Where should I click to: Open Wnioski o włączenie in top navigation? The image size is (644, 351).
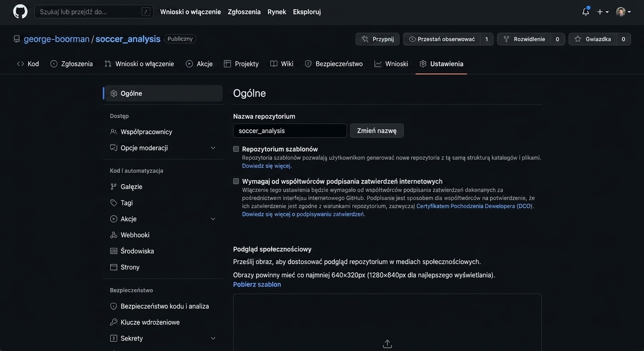190,12
